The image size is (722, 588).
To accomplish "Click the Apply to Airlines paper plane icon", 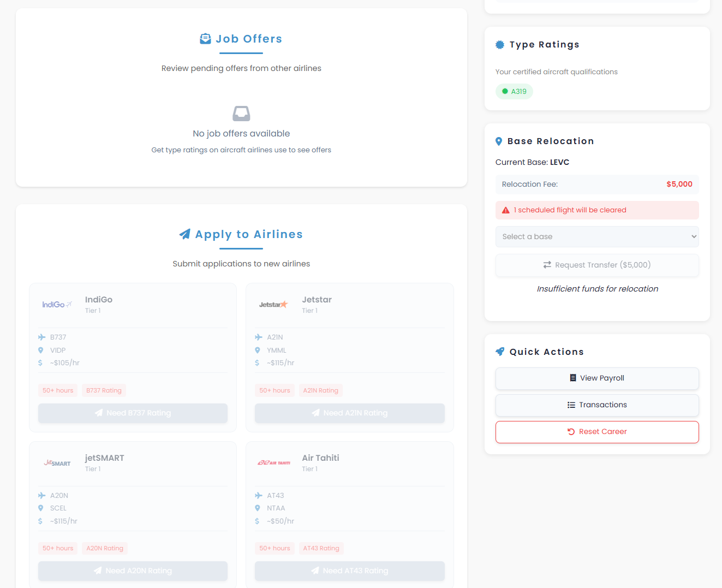I will point(185,234).
